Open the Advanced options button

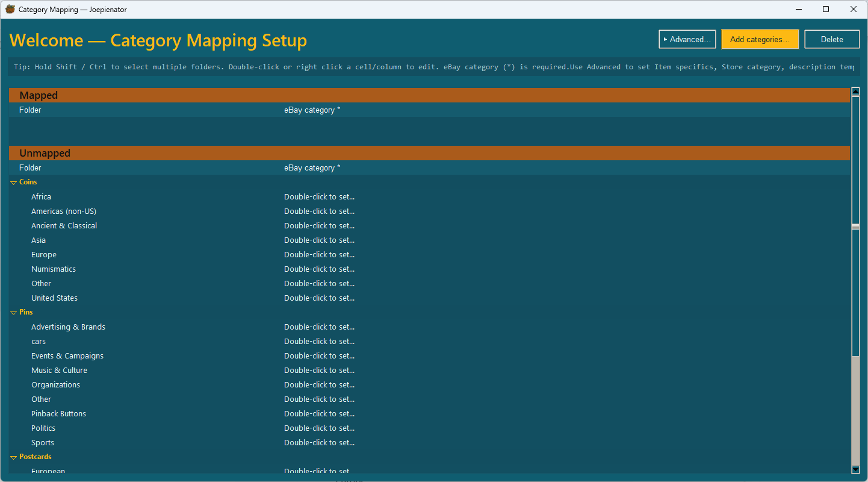coord(687,39)
